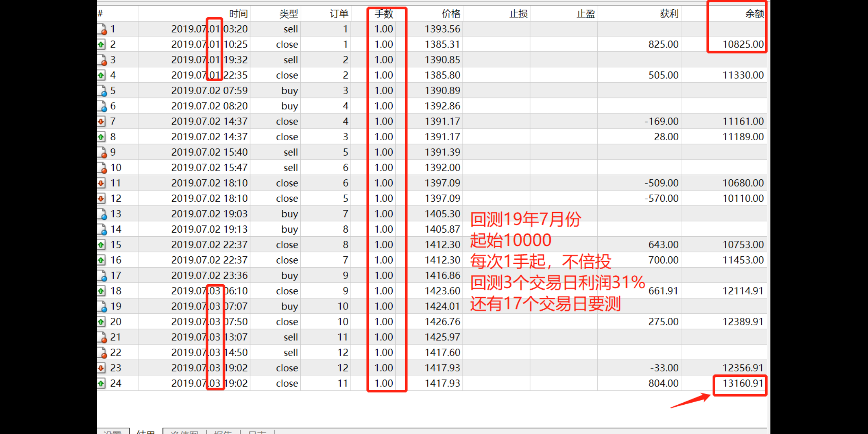Image resolution: width=868 pixels, height=434 pixels.
Task: Click the buy icon in row 17
Action: [102, 275]
